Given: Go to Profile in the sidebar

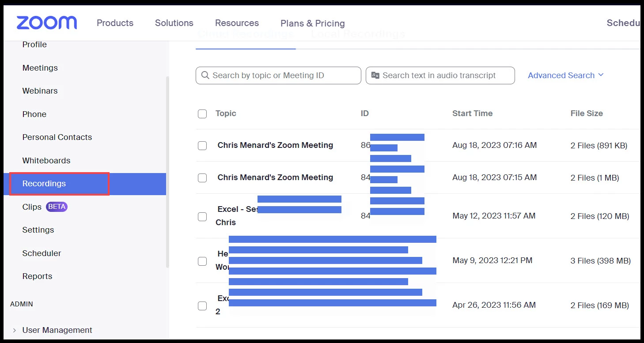Looking at the screenshot, I should pyautogui.click(x=34, y=45).
